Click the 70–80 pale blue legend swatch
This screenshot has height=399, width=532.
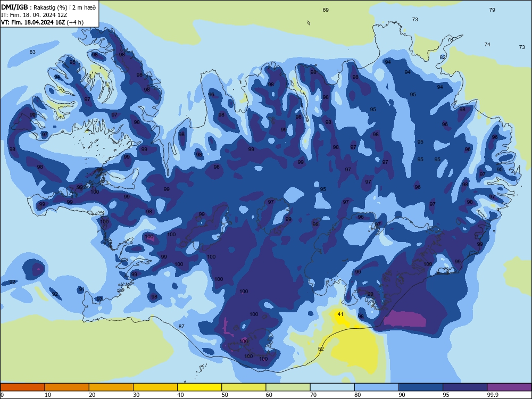pos(332,387)
